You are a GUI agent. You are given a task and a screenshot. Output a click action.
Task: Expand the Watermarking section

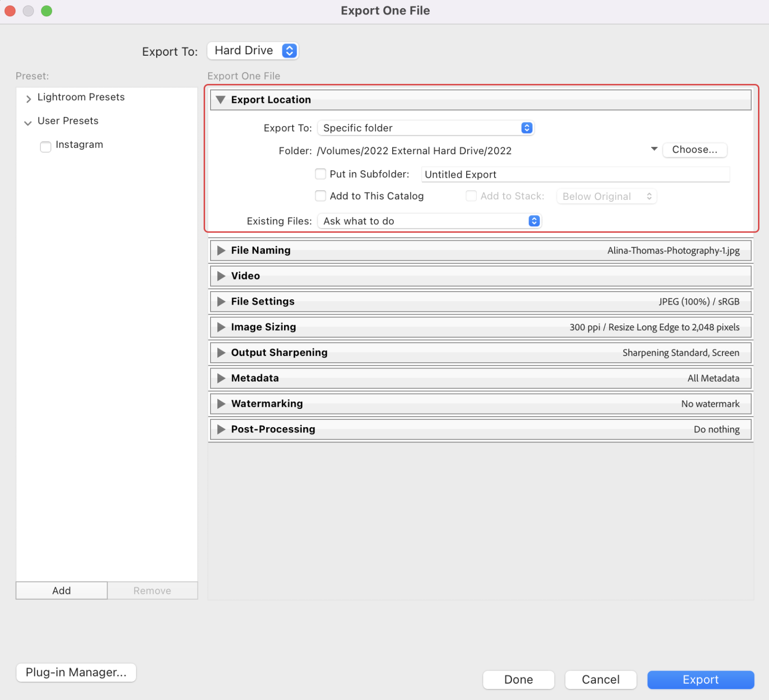click(221, 404)
